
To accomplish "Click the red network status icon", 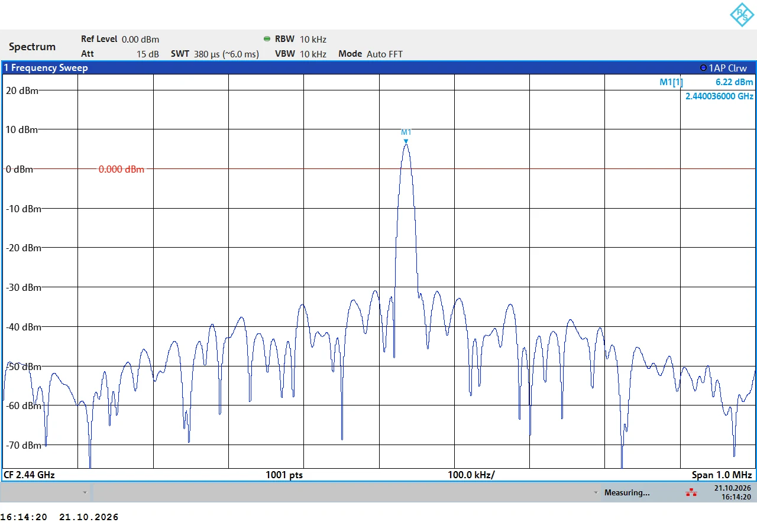I will point(691,492).
